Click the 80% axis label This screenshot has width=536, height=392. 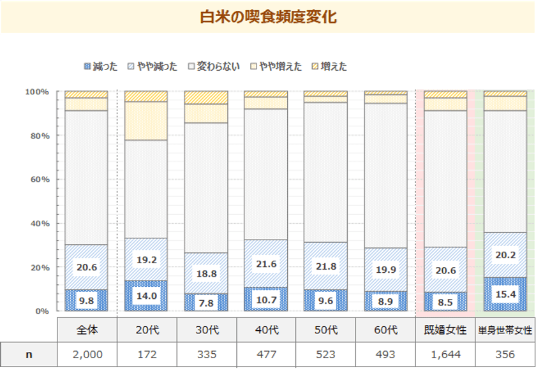coord(40,136)
